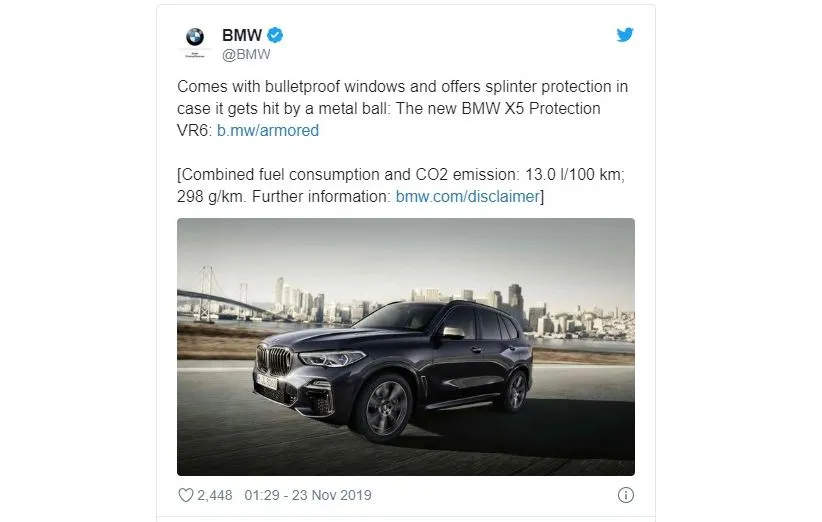Viewport: 822px width, 522px height.
Task: Click the X5's front wheel in photo
Action: [x=386, y=407]
